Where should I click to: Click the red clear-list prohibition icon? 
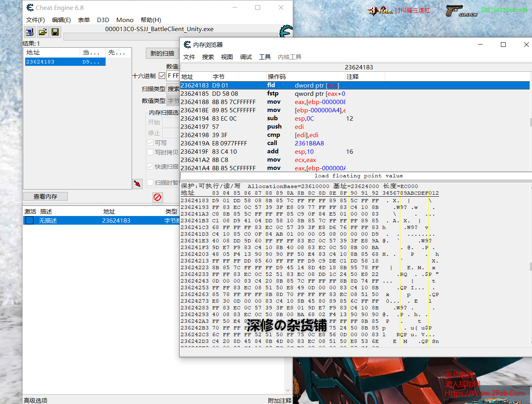coord(157,197)
